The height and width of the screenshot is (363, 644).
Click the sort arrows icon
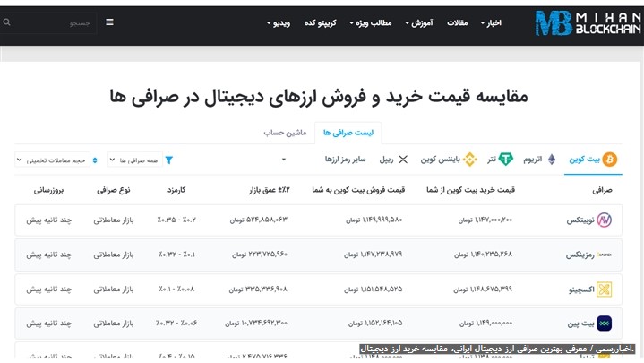pos(95,160)
